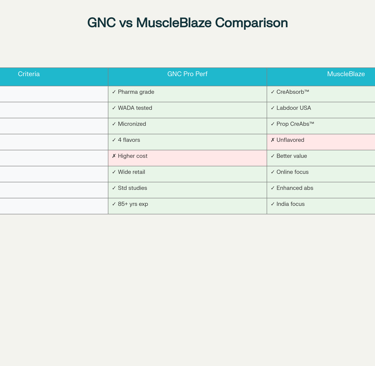Select the Enhanced abs cell

(321, 190)
